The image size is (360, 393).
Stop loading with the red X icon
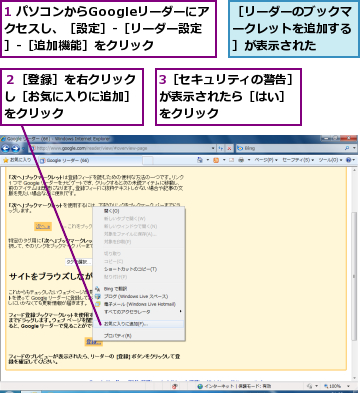click(x=229, y=148)
